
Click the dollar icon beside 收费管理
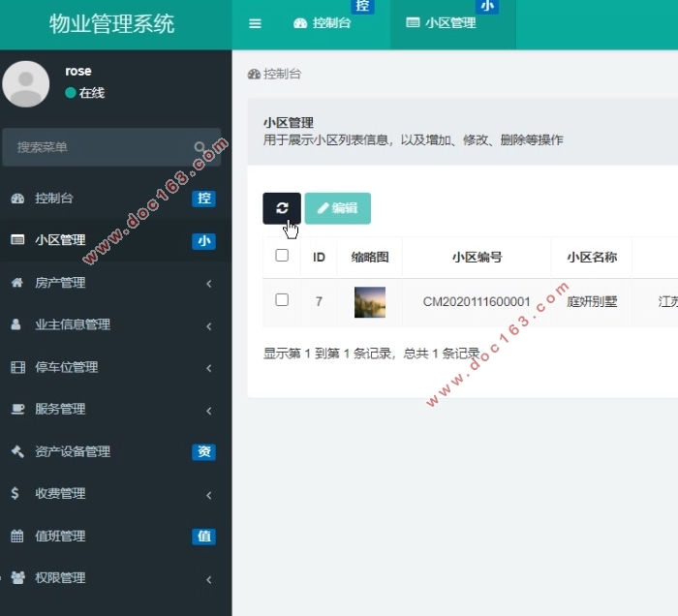tap(15, 493)
